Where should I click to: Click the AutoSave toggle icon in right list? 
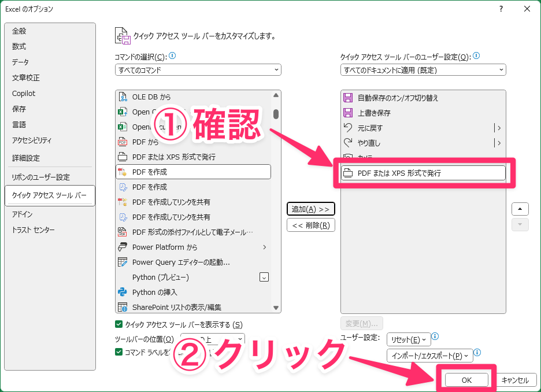348,98
